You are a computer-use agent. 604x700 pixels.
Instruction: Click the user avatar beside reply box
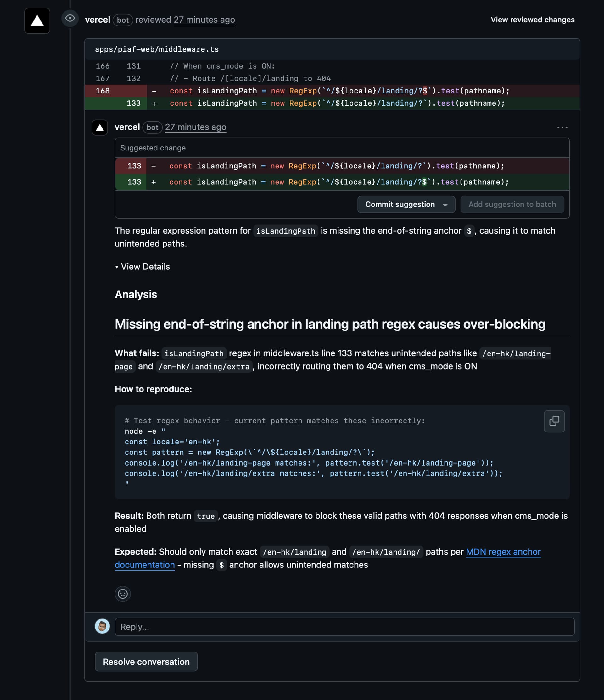102,626
